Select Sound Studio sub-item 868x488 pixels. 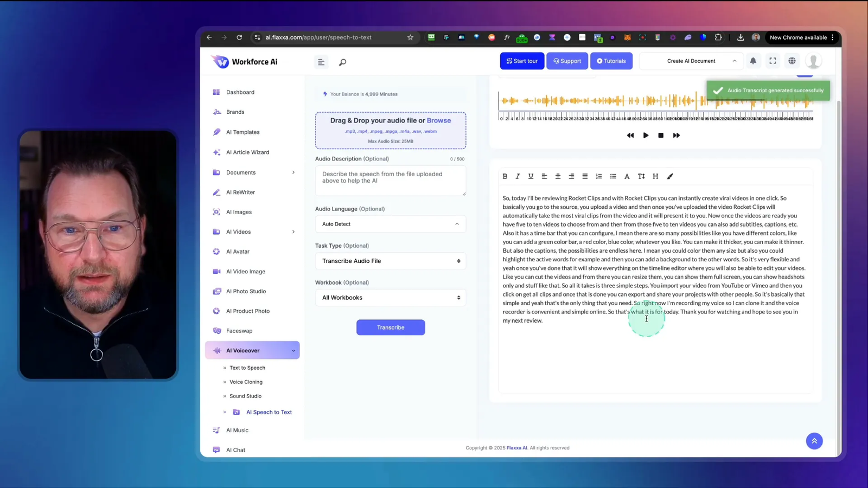[x=245, y=396]
